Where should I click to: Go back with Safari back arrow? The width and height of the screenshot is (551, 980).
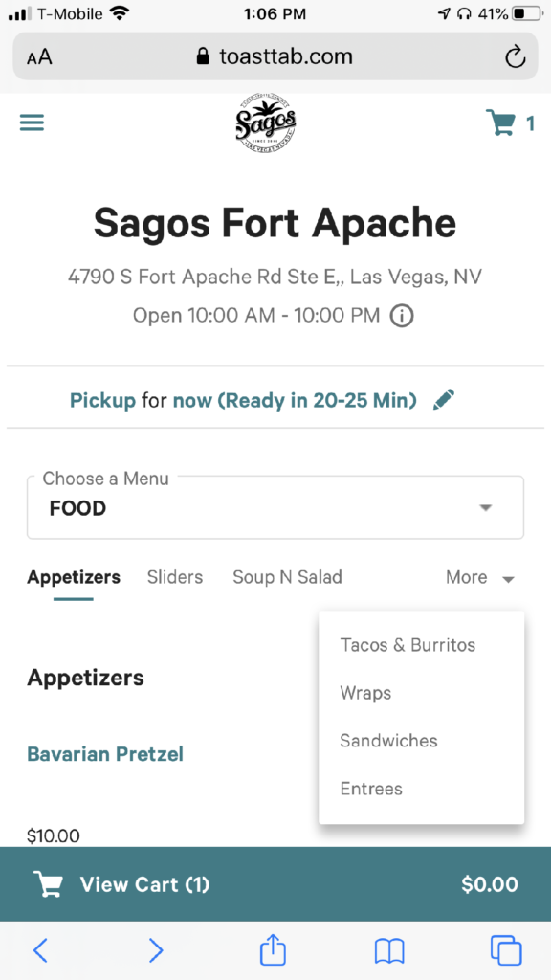pyautogui.click(x=40, y=950)
